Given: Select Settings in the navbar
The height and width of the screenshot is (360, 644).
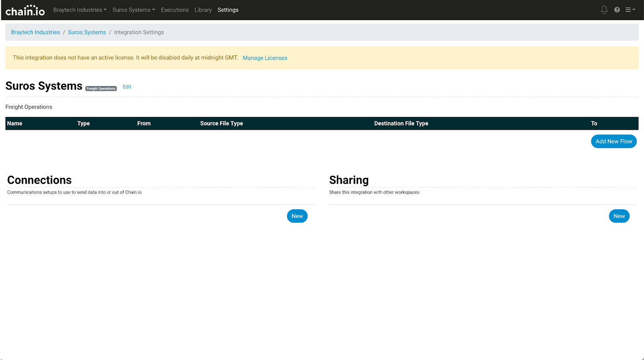Looking at the screenshot, I should (228, 10).
